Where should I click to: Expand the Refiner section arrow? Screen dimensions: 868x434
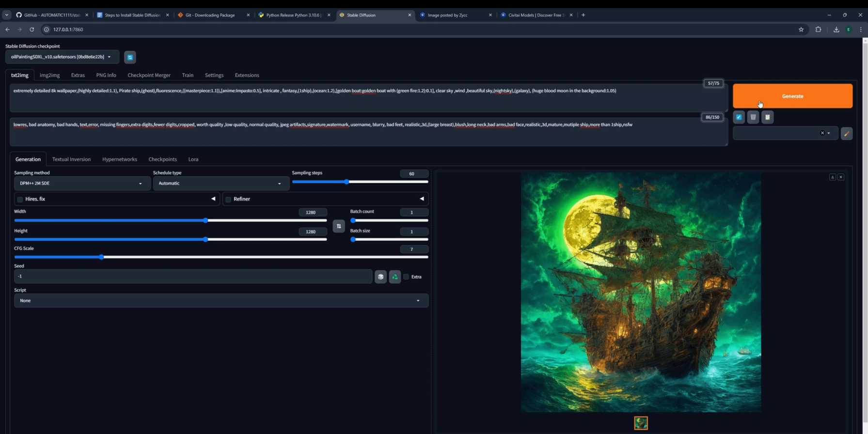click(x=422, y=199)
